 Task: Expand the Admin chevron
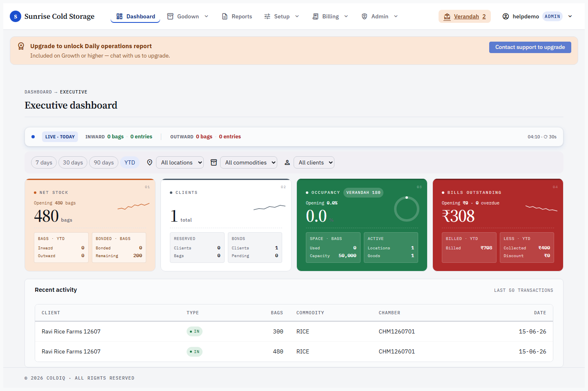coord(396,16)
